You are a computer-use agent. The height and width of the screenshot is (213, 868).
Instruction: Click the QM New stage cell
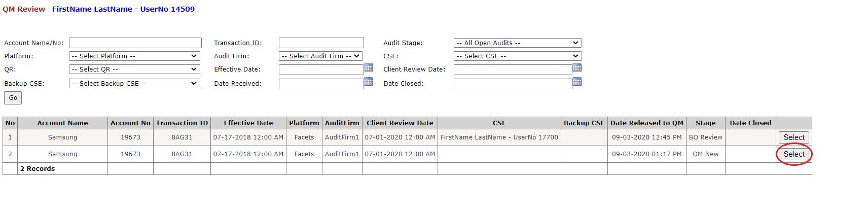pyautogui.click(x=706, y=154)
